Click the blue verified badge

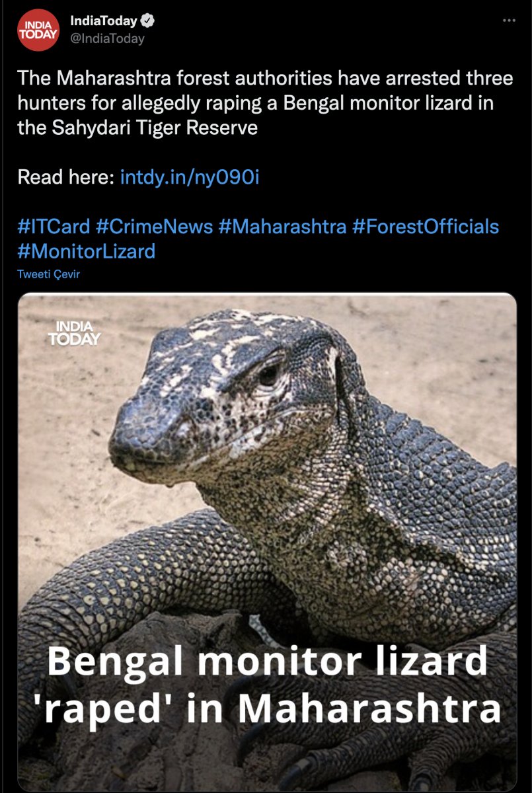click(x=149, y=21)
